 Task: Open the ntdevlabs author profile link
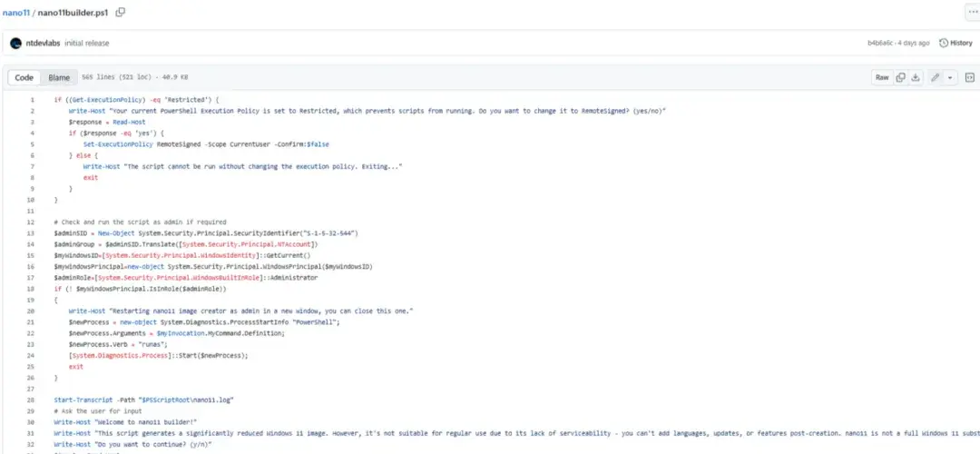click(44, 44)
